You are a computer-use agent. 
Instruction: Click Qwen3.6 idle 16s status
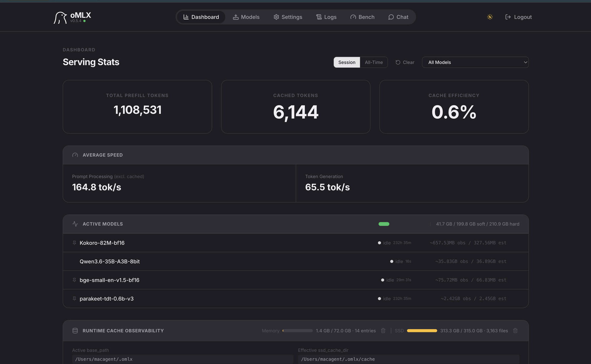coord(401,261)
